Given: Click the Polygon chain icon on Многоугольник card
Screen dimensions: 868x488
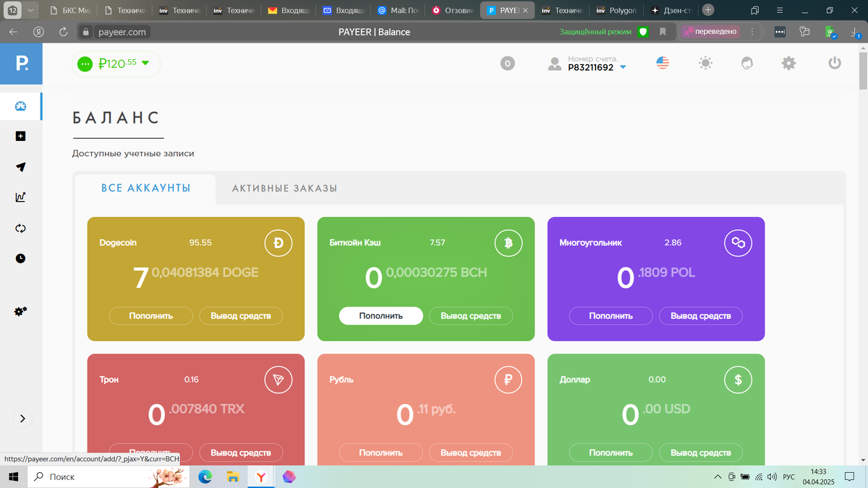Looking at the screenshot, I should [x=739, y=244].
